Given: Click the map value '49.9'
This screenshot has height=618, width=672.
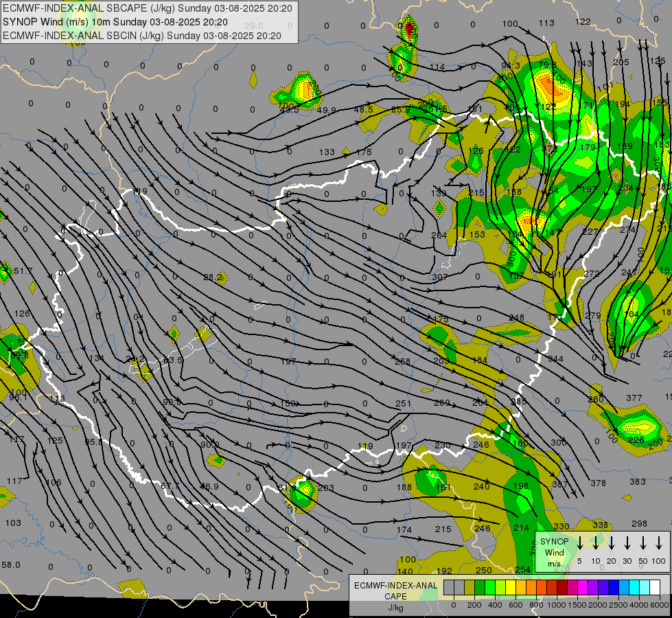Looking at the screenshot, I should coord(327,111).
